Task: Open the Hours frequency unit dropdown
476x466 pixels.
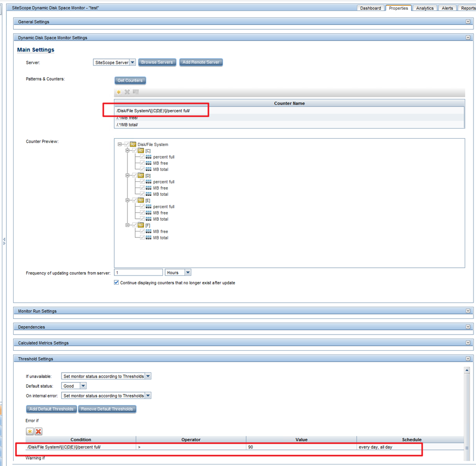Action: click(188, 273)
